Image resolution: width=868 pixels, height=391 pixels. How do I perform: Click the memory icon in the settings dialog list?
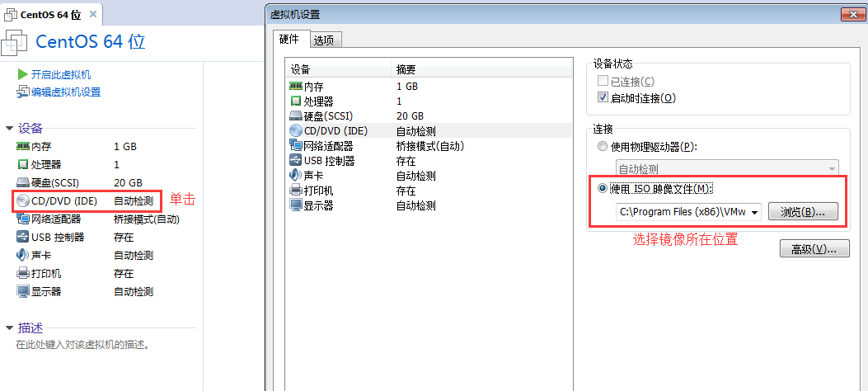tap(296, 86)
